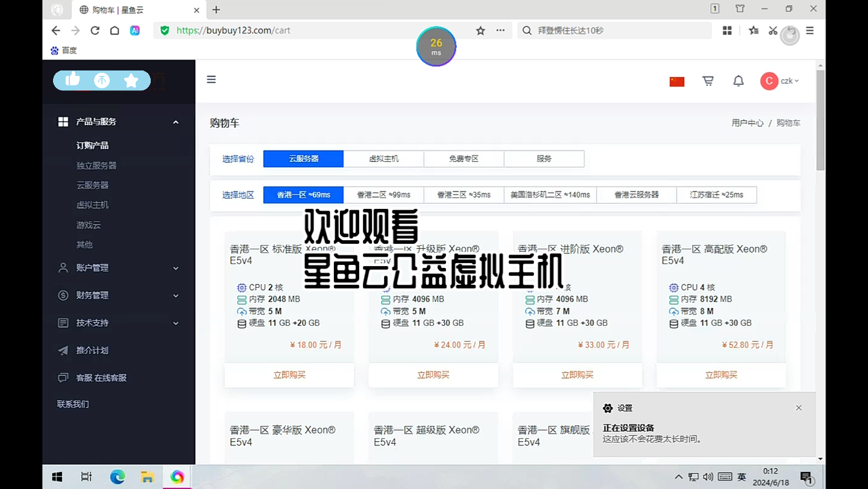Open volume control in system tray
Viewport: 868px width, 489px height.
708,477
